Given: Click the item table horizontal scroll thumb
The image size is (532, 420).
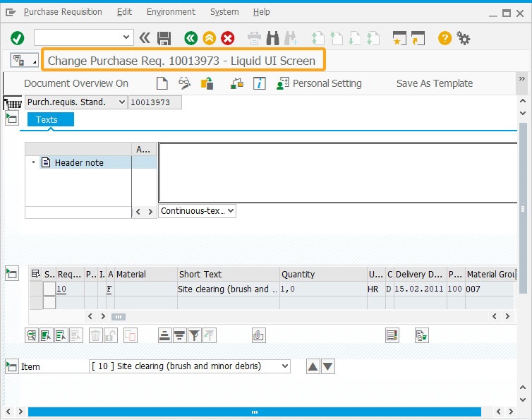Looking at the screenshot, I should [119, 317].
